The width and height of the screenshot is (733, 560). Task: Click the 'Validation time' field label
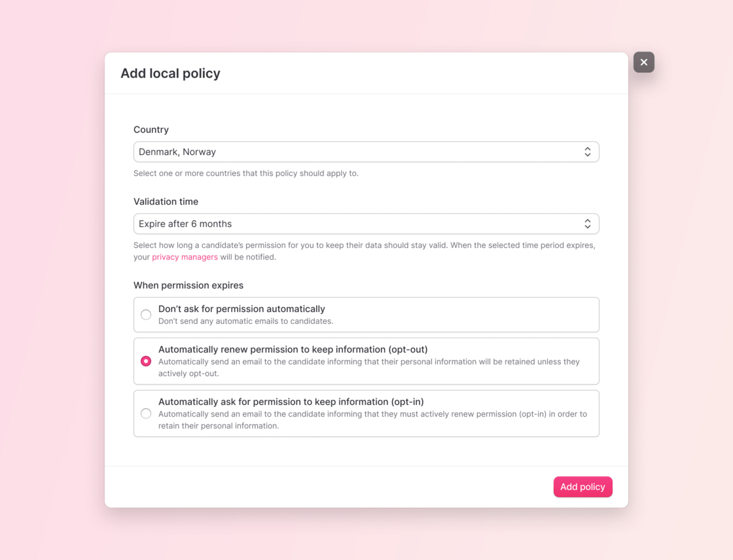click(166, 201)
